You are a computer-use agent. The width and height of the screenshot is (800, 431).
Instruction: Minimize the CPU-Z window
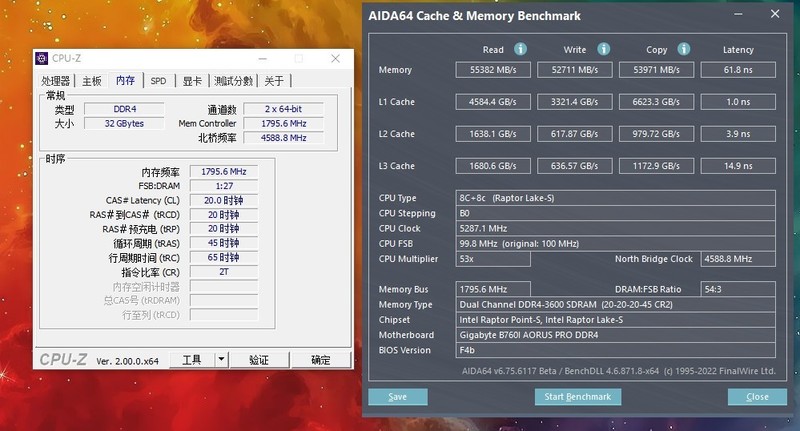[x=262, y=59]
